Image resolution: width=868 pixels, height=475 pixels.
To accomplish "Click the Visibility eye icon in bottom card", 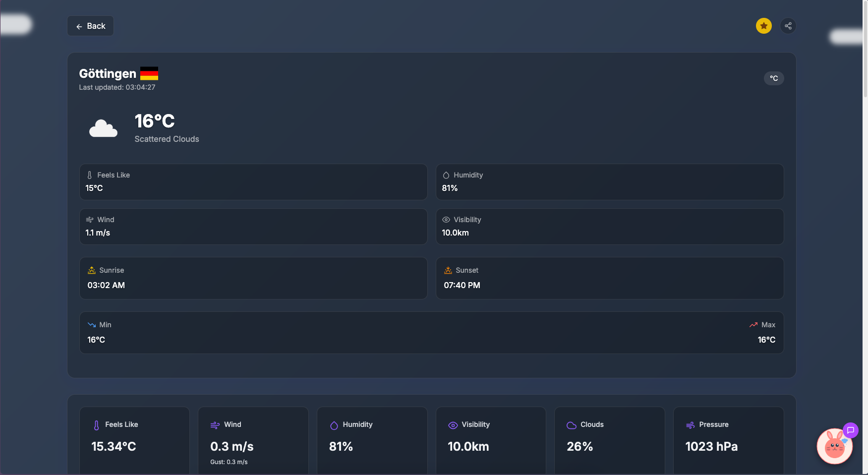I will 453,425.
